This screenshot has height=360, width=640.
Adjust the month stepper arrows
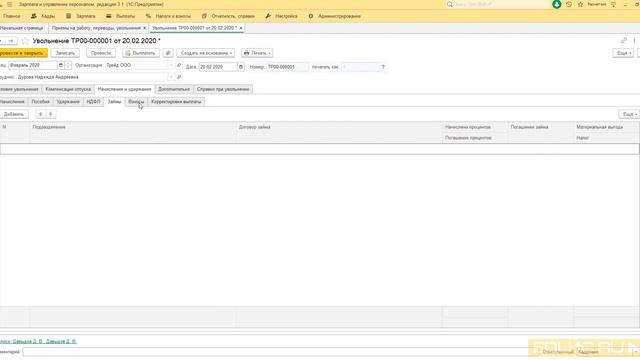[x=69, y=65]
